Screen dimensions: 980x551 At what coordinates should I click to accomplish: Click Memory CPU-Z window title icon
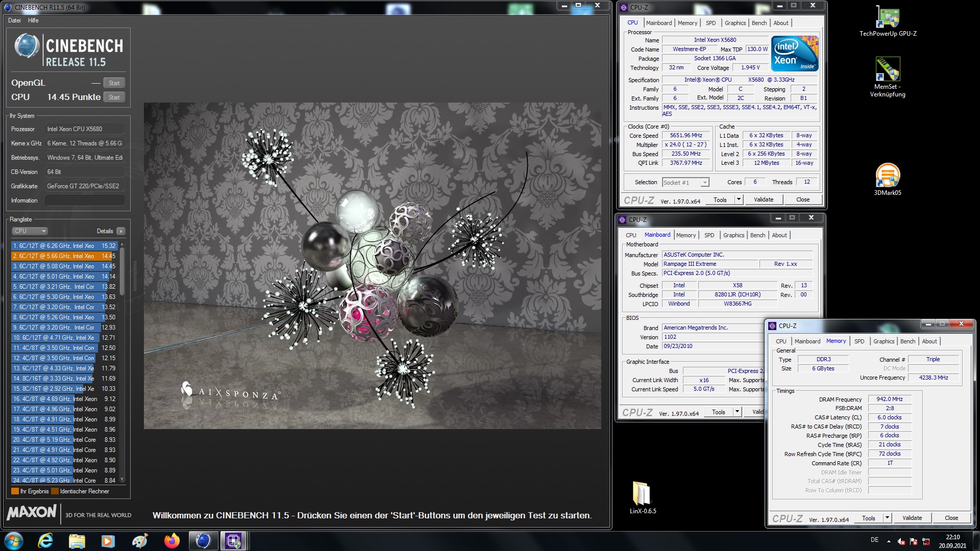(x=772, y=325)
